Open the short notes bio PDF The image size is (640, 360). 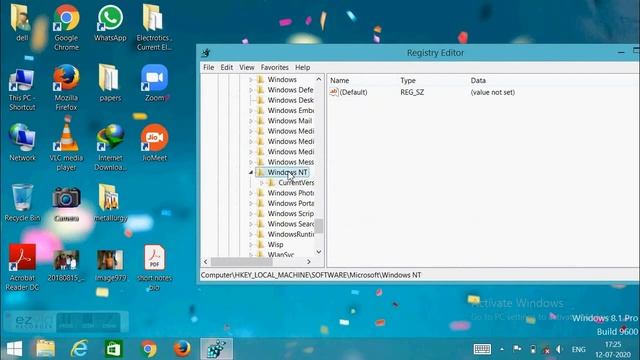(154, 267)
